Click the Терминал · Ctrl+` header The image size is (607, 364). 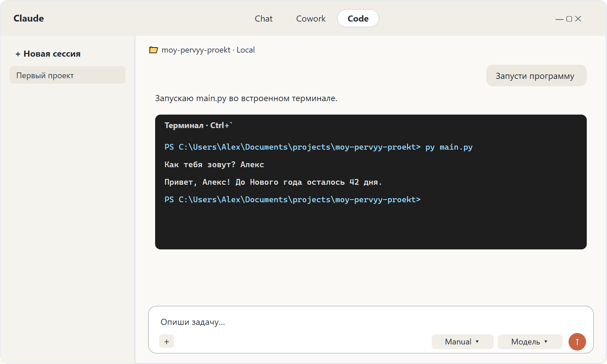pyautogui.click(x=198, y=125)
